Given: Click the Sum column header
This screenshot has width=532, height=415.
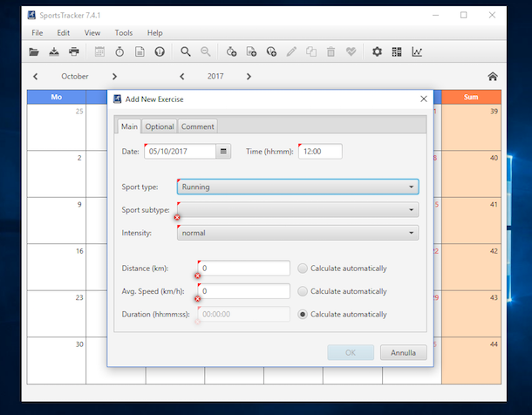Looking at the screenshot, I should 471,97.
